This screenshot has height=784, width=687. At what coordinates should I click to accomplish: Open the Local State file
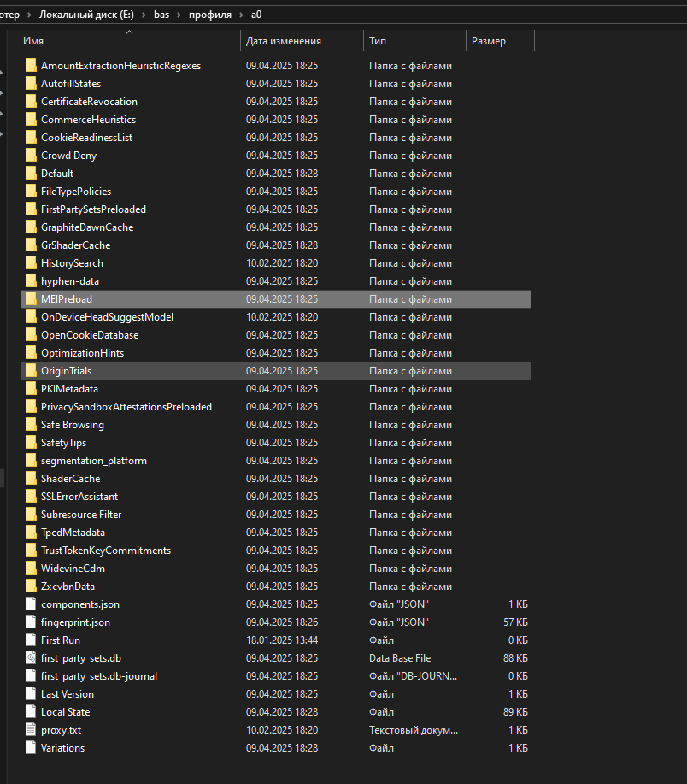click(x=67, y=711)
